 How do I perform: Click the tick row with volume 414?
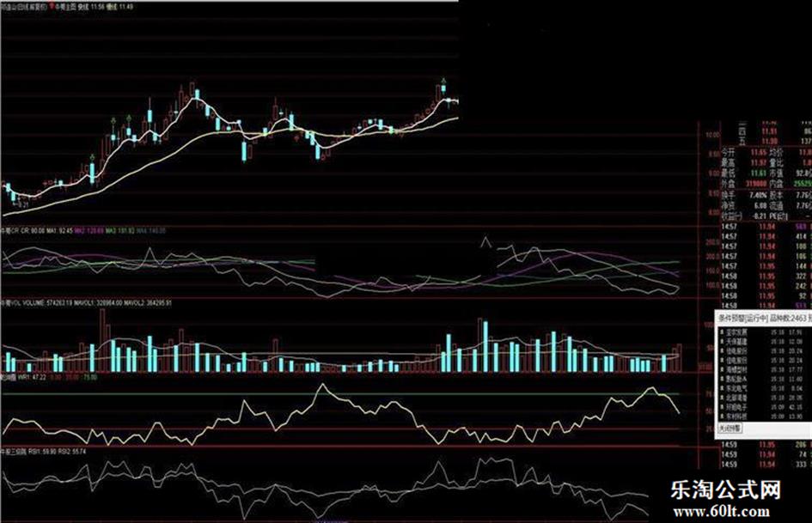point(766,237)
